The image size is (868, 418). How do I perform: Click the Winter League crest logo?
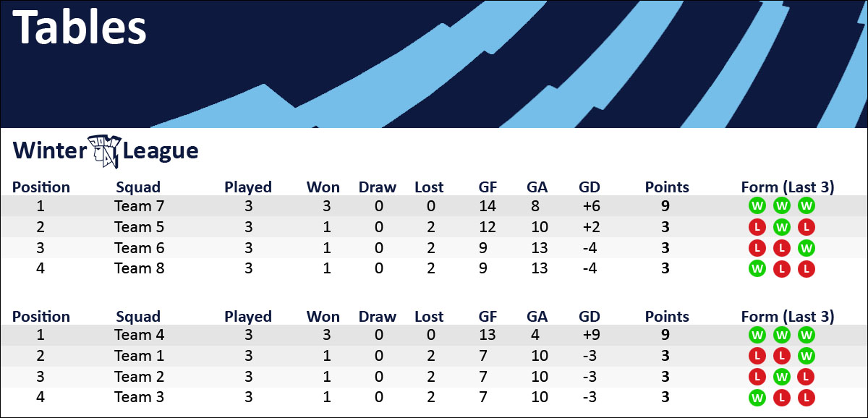tap(104, 150)
